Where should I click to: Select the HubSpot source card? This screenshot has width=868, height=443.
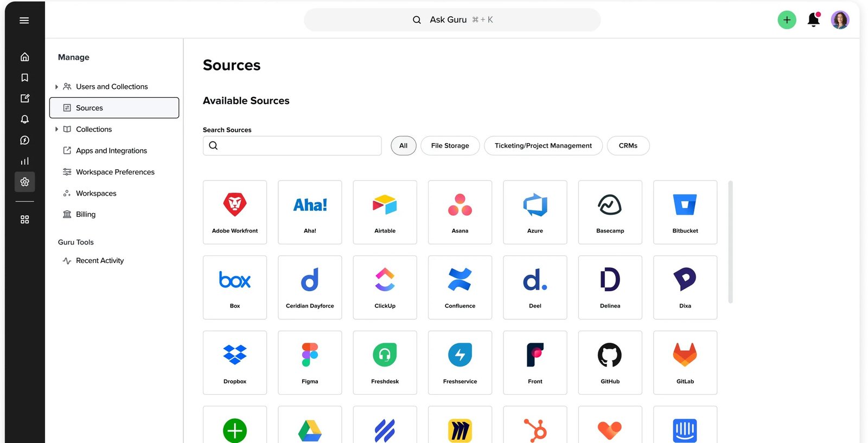535,425
